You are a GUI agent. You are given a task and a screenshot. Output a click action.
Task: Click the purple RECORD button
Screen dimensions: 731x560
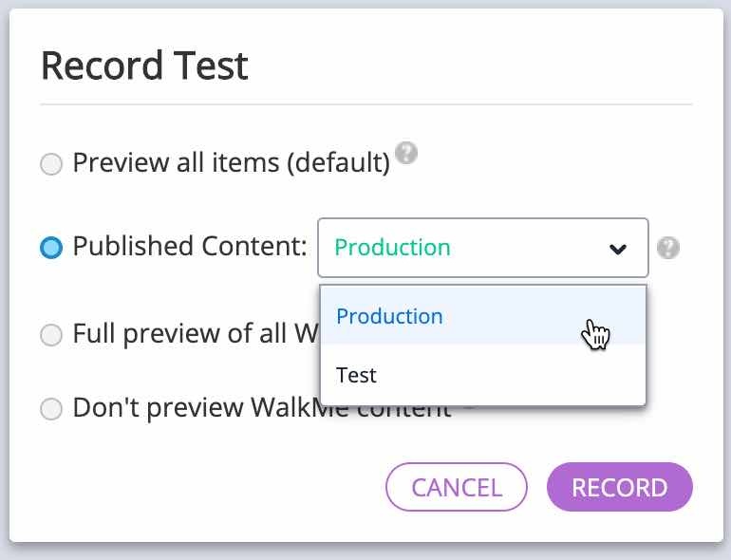[620, 487]
